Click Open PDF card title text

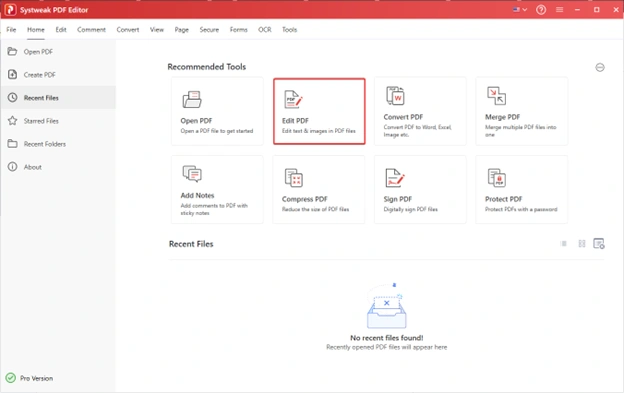[196, 121]
